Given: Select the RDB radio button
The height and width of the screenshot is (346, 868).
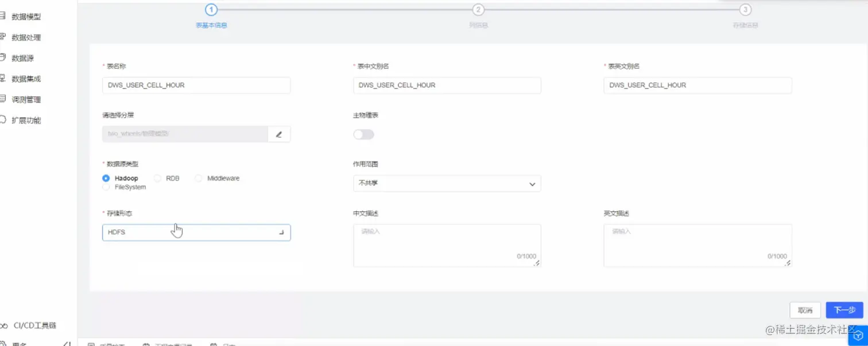Looking at the screenshot, I should 157,178.
